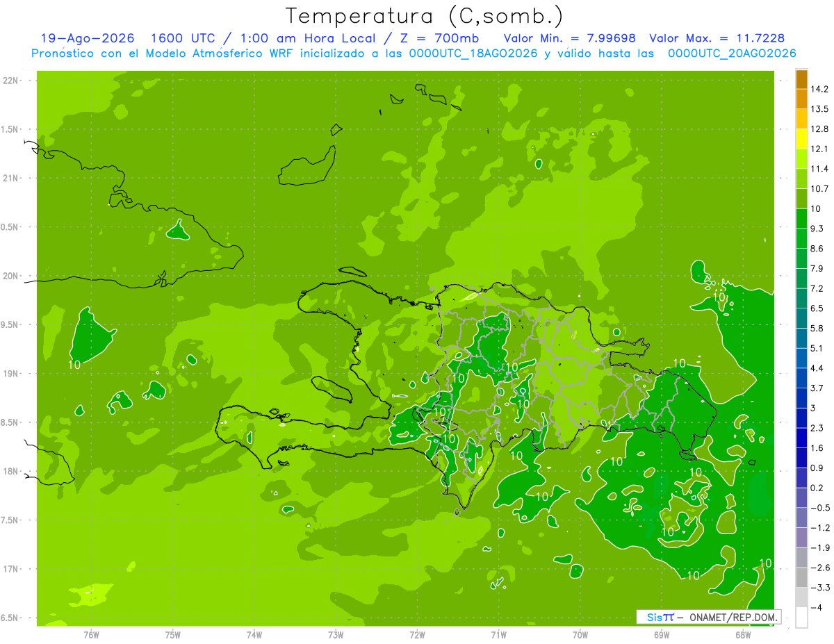Click the 21N latitude label

(11, 178)
